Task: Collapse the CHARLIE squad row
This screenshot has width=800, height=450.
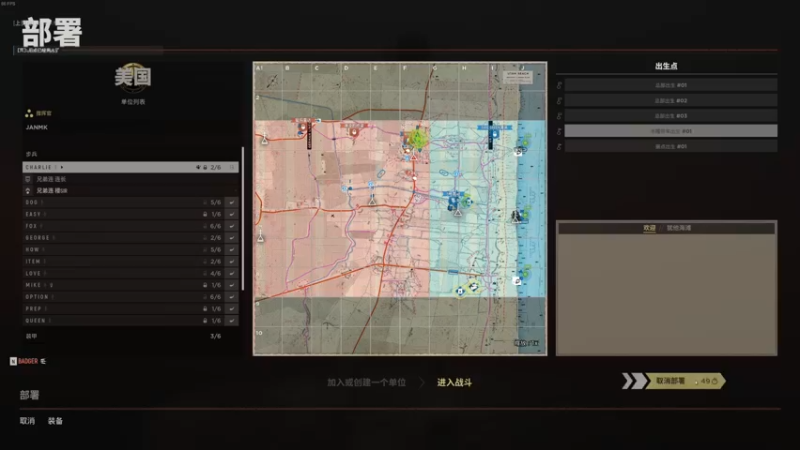Action: [130, 167]
